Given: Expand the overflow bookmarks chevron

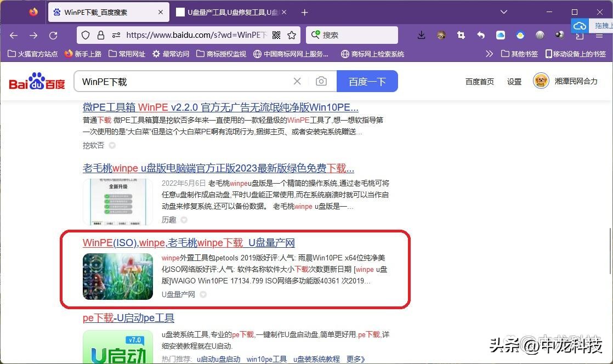Looking at the screenshot, I should click(x=489, y=54).
